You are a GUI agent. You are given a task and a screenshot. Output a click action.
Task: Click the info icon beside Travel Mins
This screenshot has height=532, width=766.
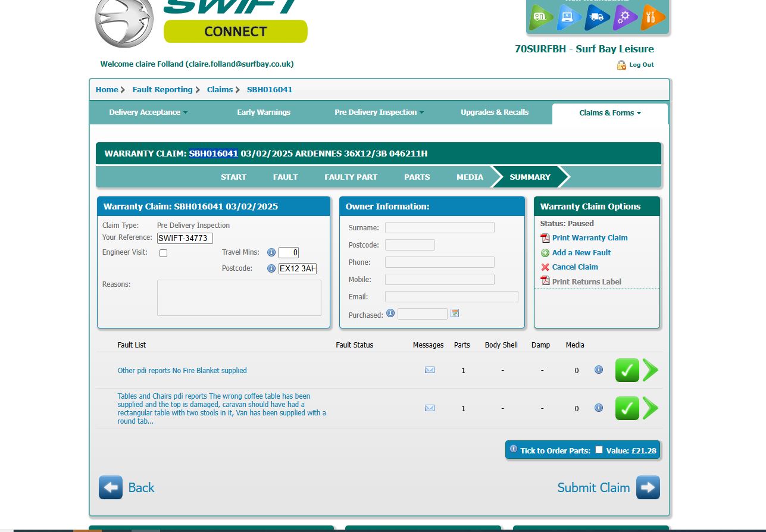pos(271,252)
